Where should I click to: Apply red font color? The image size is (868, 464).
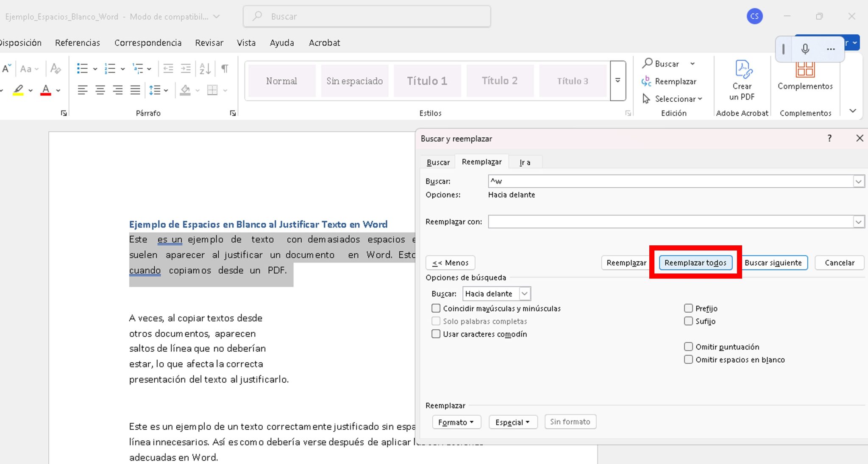46,90
